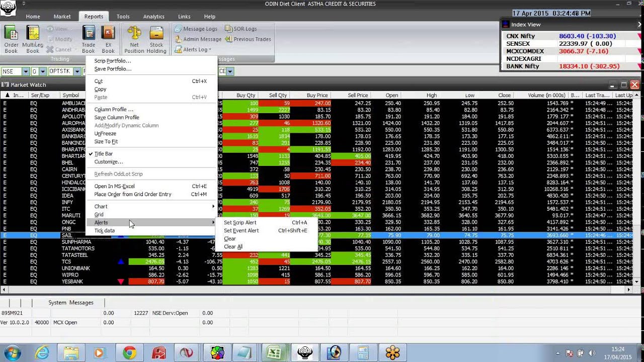Select Tick data menu entry

151,231
